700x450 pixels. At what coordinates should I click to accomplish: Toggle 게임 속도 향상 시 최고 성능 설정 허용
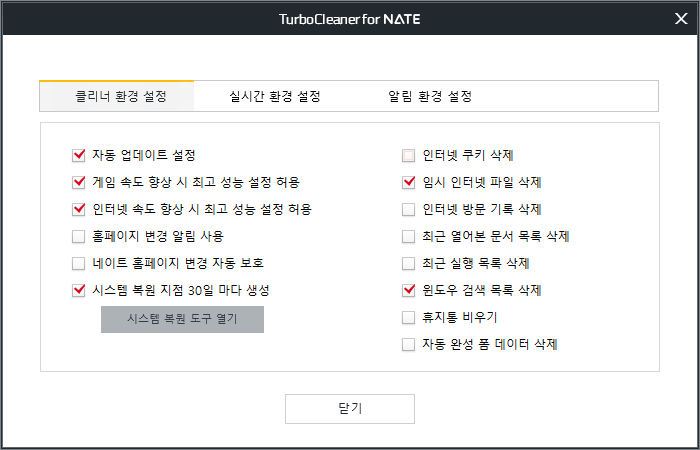pyautogui.click(x=79, y=182)
